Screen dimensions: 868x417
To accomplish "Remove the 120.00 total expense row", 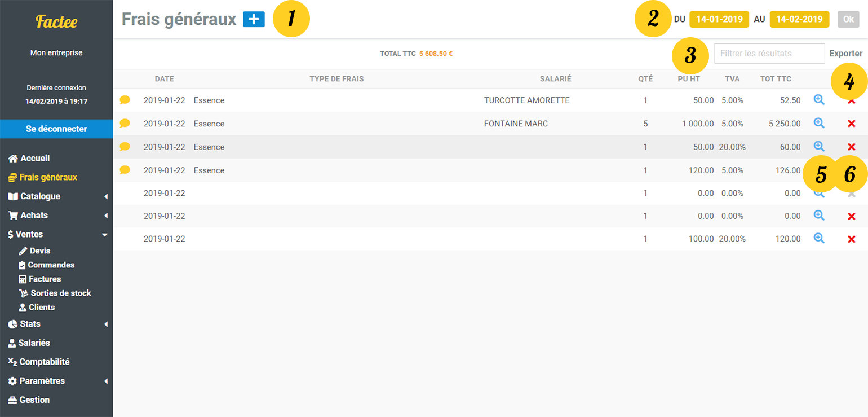I will pyautogui.click(x=851, y=239).
